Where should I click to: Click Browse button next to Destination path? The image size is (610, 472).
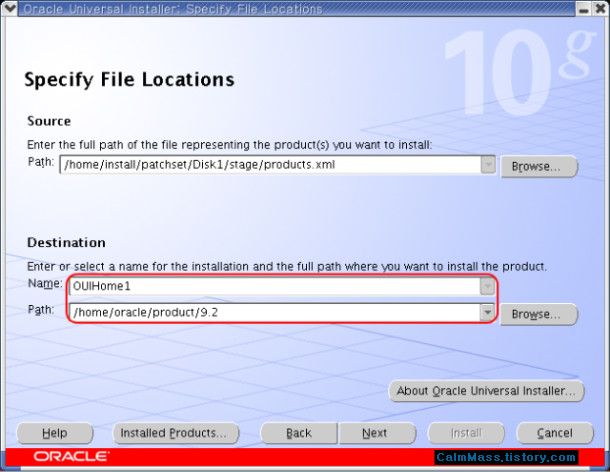click(x=538, y=314)
